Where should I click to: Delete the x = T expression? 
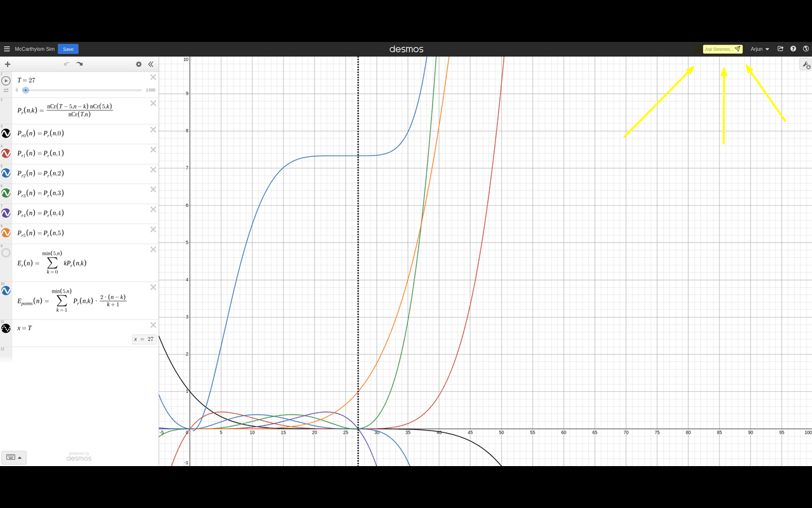click(x=153, y=325)
